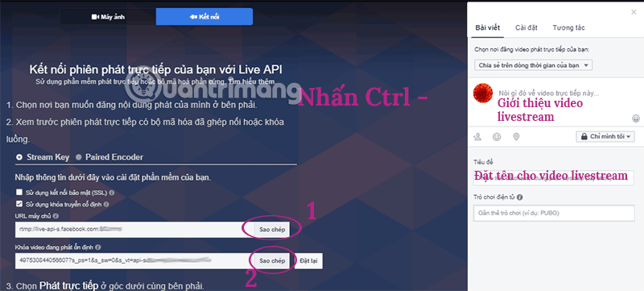Click the tag people icon

click(x=477, y=136)
